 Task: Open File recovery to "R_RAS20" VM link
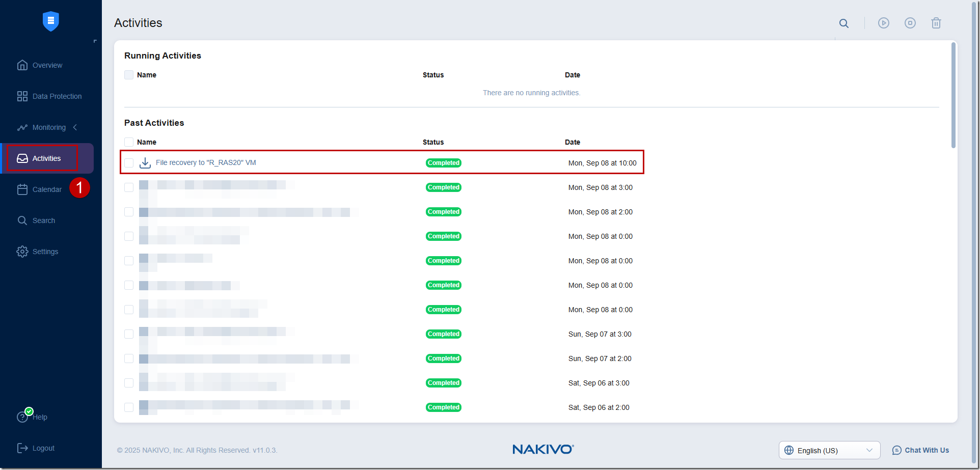[x=206, y=162]
